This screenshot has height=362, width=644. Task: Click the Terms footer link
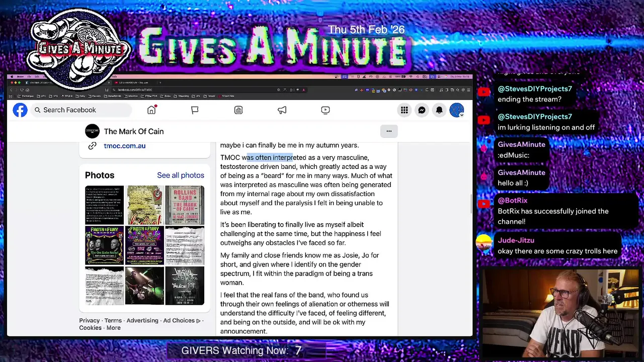tap(113, 321)
